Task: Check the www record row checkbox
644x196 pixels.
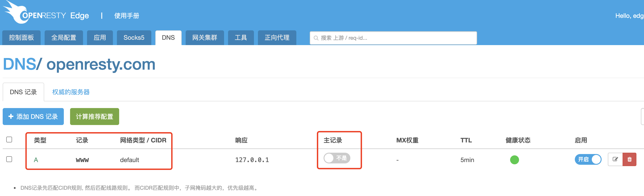Action: [x=9, y=159]
